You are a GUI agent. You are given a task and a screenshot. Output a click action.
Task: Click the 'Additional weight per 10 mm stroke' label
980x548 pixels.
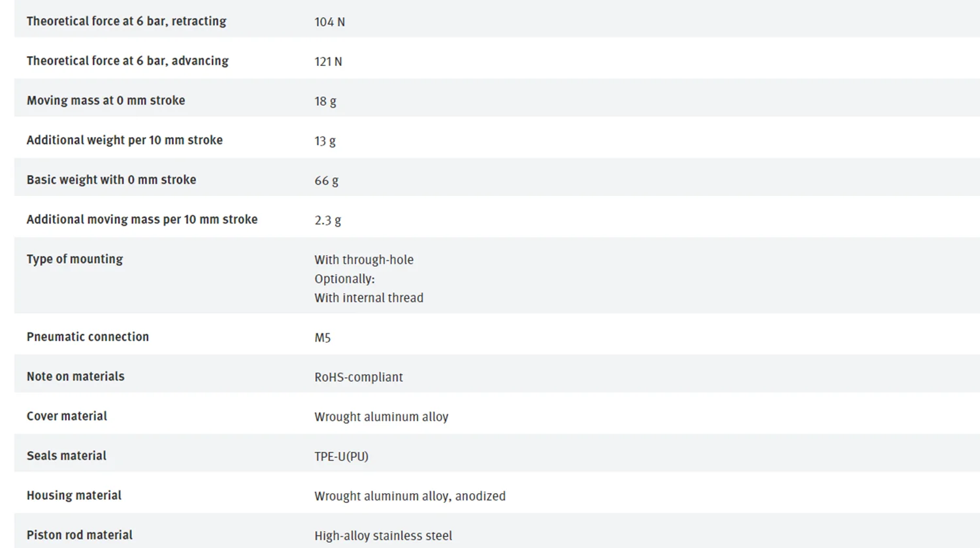coord(125,140)
